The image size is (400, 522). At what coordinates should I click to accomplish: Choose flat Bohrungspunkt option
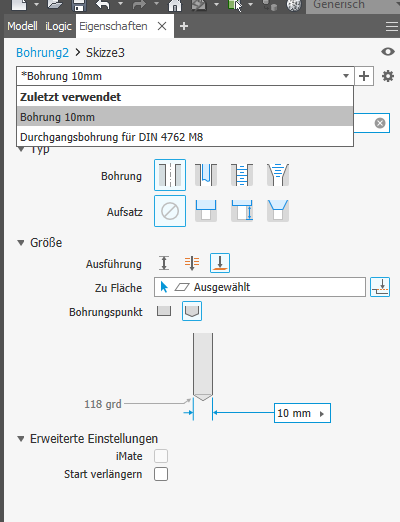point(164,311)
